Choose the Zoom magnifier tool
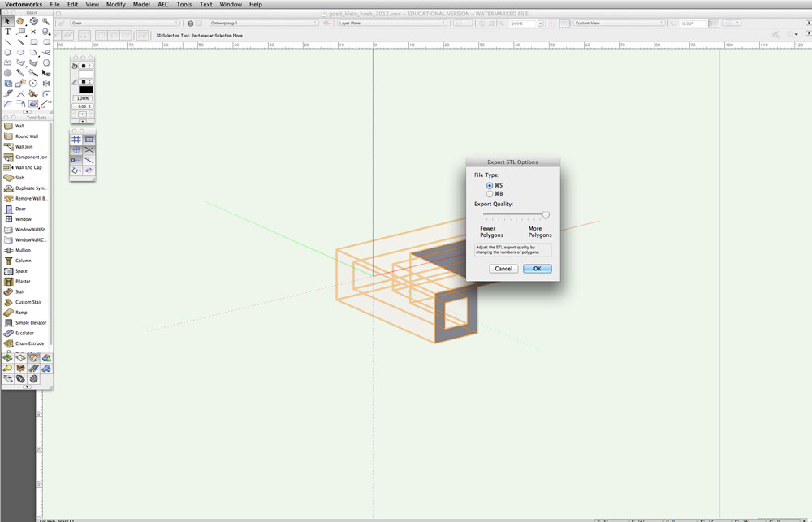Screen dimensions: 812x522 pos(46,21)
